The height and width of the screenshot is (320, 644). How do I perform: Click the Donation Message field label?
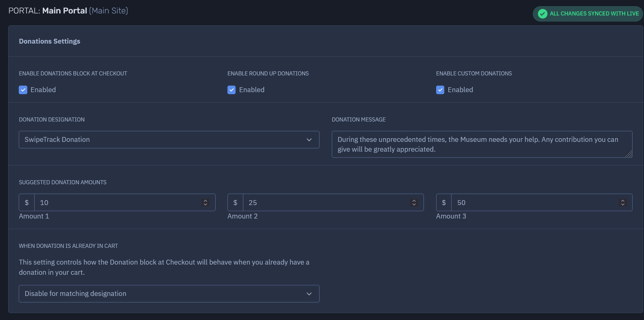359,119
